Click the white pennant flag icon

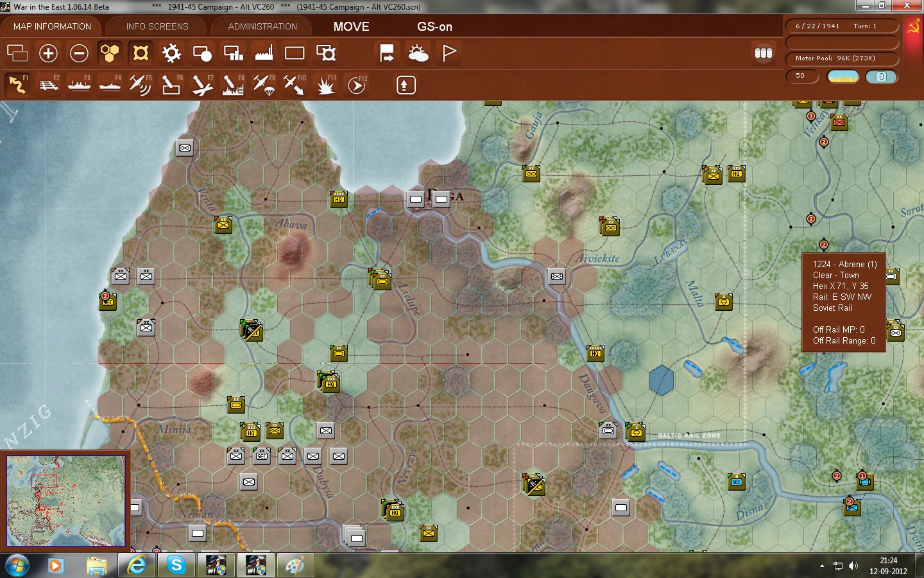pyautogui.click(x=449, y=53)
